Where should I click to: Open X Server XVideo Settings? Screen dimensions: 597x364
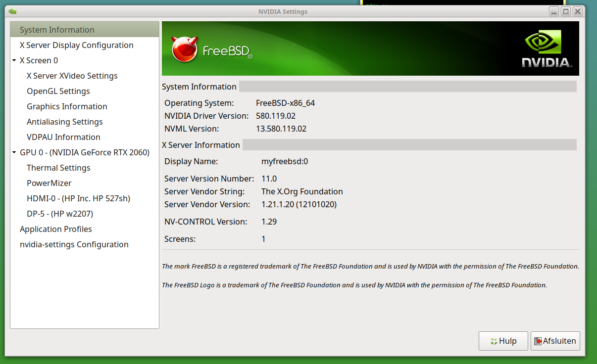click(x=72, y=76)
